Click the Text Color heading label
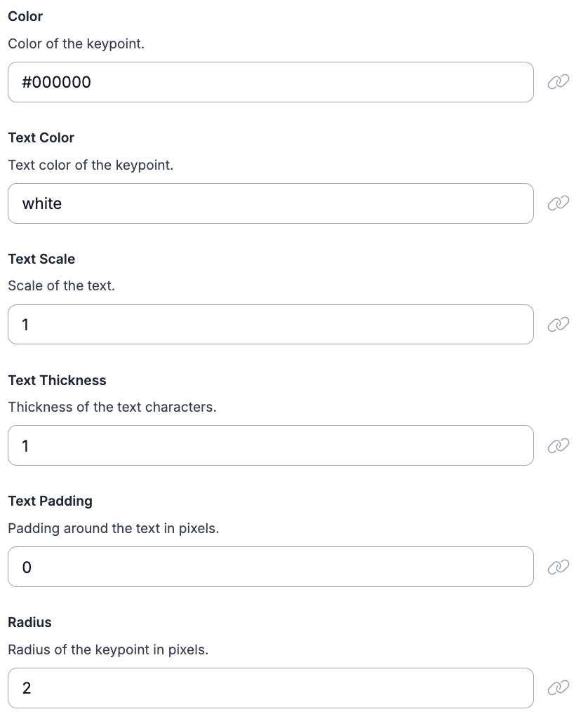Image resolution: width=588 pixels, height=728 pixels. point(41,137)
